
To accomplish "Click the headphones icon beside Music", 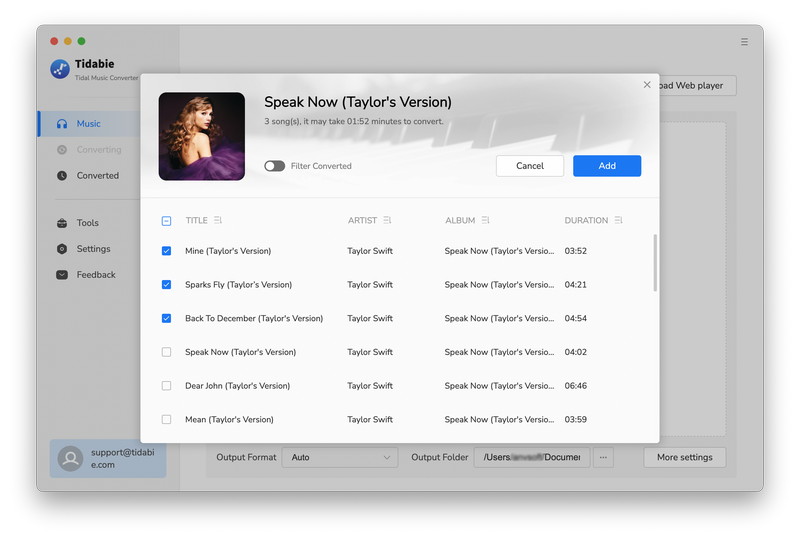I will (x=62, y=124).
